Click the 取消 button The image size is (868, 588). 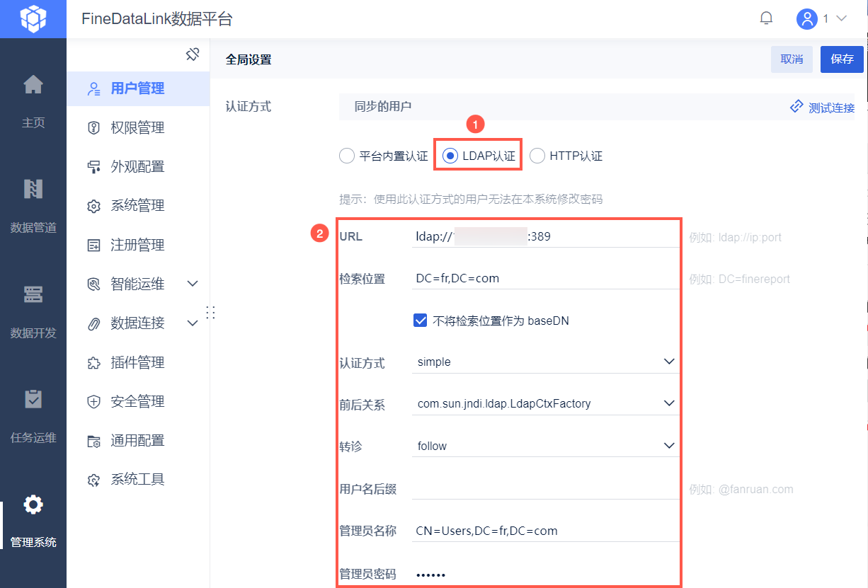coord(792,59)
